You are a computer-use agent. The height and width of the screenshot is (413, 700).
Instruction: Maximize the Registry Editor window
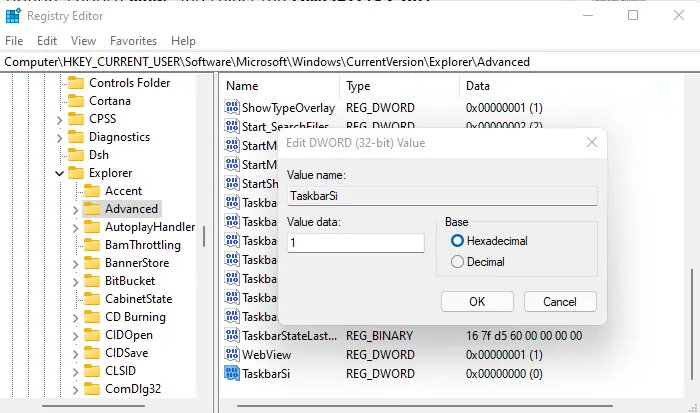coord(633,15)
